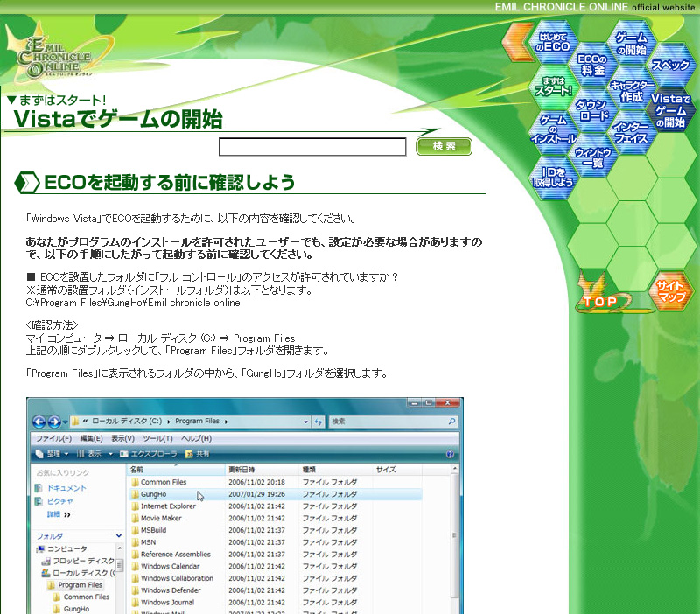
Task: Go to the スペック hexagon page
Action: click(670, 65)
